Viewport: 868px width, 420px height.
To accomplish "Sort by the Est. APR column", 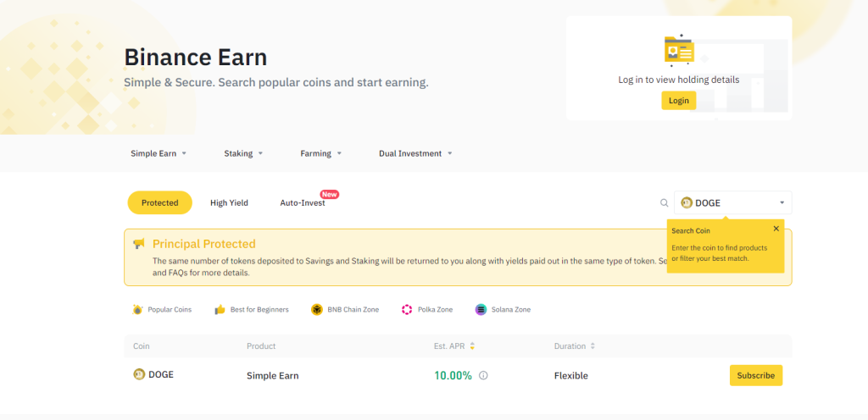I will (454, 346).
